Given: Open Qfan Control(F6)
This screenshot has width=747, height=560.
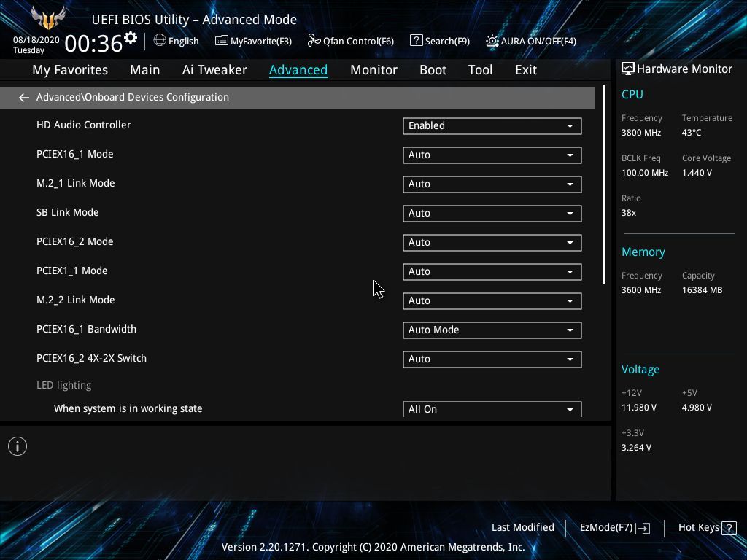Looking at the screenshot, I should (x=351, y=41).
